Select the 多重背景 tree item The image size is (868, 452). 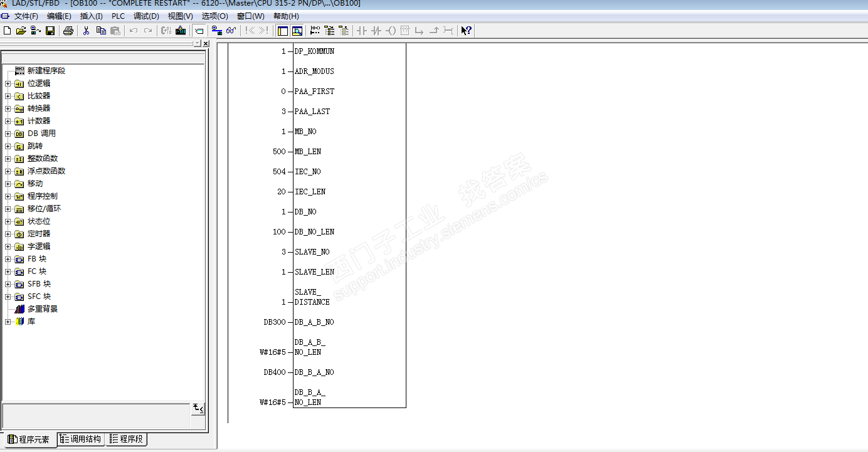[x=43, y=309]
